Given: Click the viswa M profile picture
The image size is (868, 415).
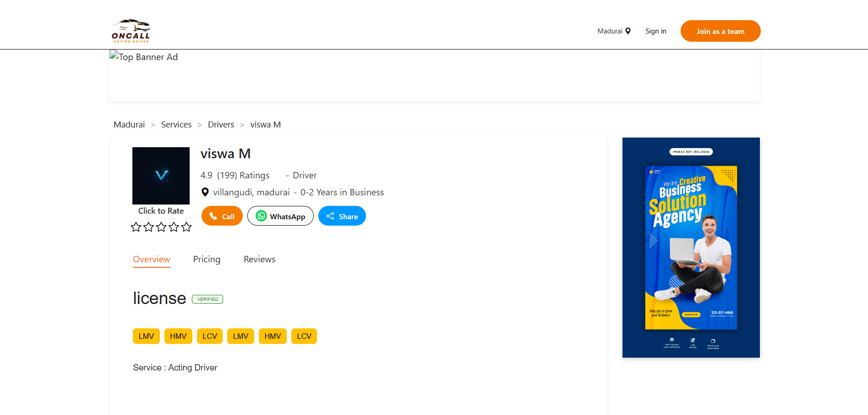Looking at the screenshot, I should pyautogui.click(x=161, y=176).
